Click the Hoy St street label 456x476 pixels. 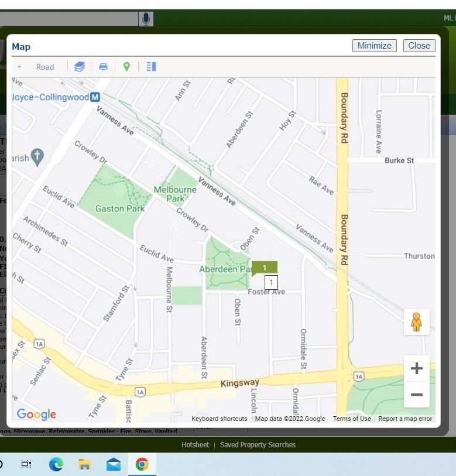coord(287,121)
